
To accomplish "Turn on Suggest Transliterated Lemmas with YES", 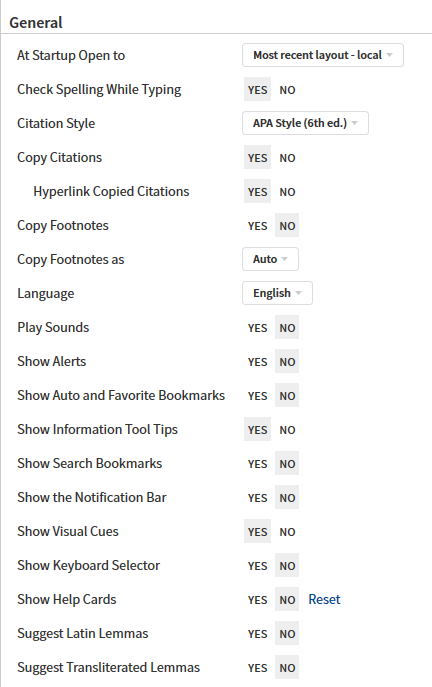I will tap(257, 668).
